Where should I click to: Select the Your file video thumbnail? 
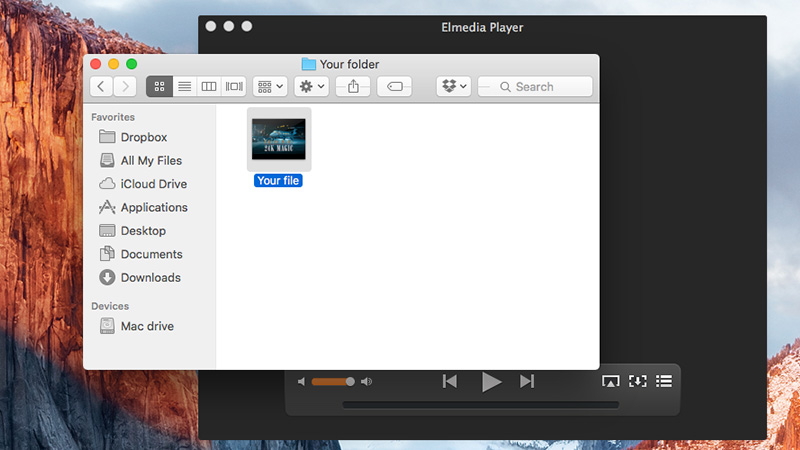point(279,139)
